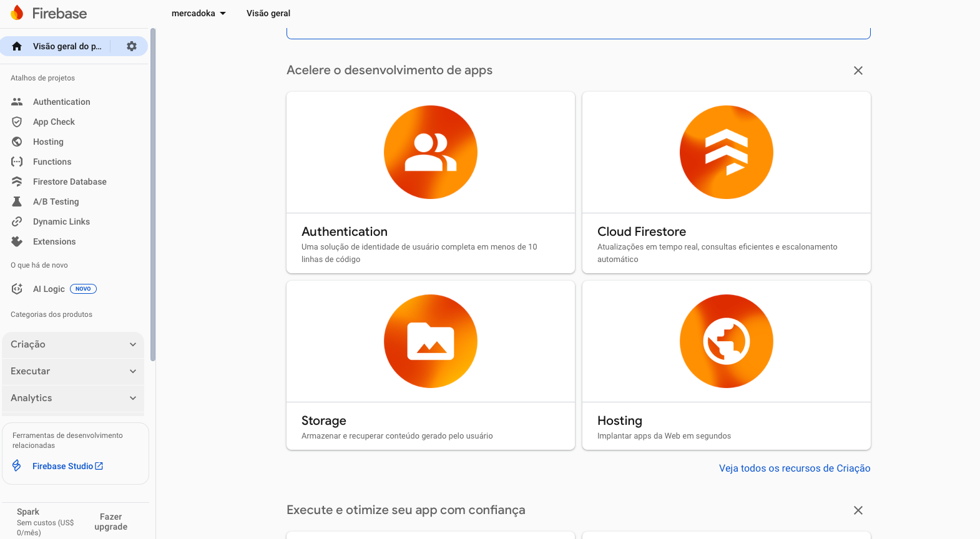Click the A/B Testing flask icon
The width and height of the screenshot is (980, 539).
[17, 202]
